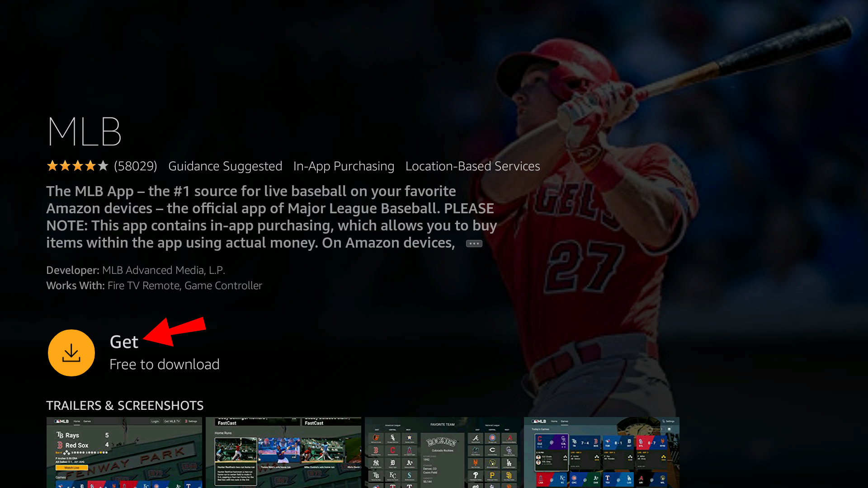Click the third gold rating star

pyautogui.click(x=78, y=166)
